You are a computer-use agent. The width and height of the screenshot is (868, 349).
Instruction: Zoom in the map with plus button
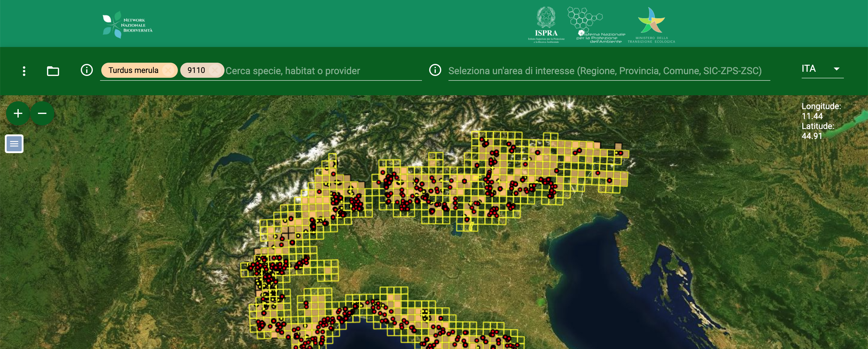[18, 114]
